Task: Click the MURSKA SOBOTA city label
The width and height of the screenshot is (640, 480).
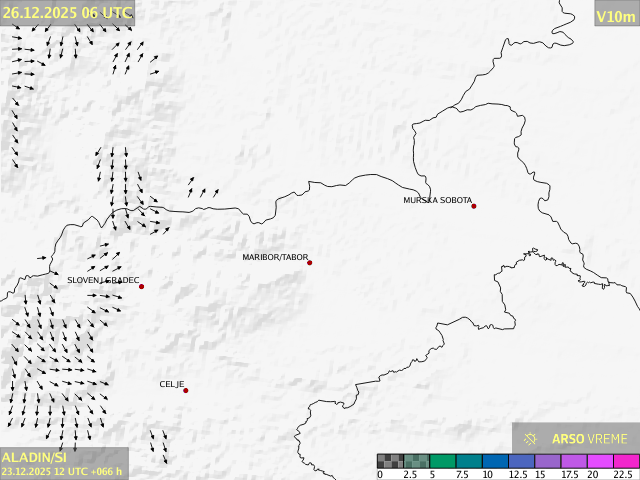Action: click(437, 201)
